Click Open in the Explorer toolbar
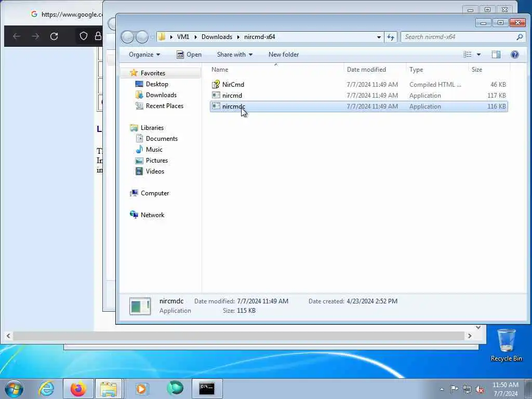532x399 pixels. [x=189, y=55]
